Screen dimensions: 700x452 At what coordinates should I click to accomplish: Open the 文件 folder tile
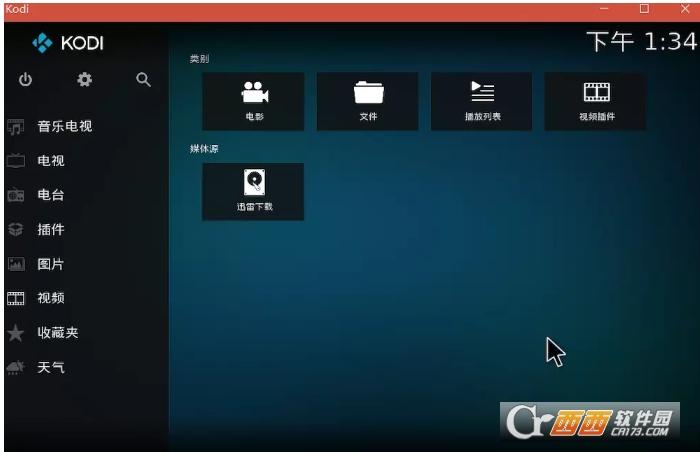(367, 101)
